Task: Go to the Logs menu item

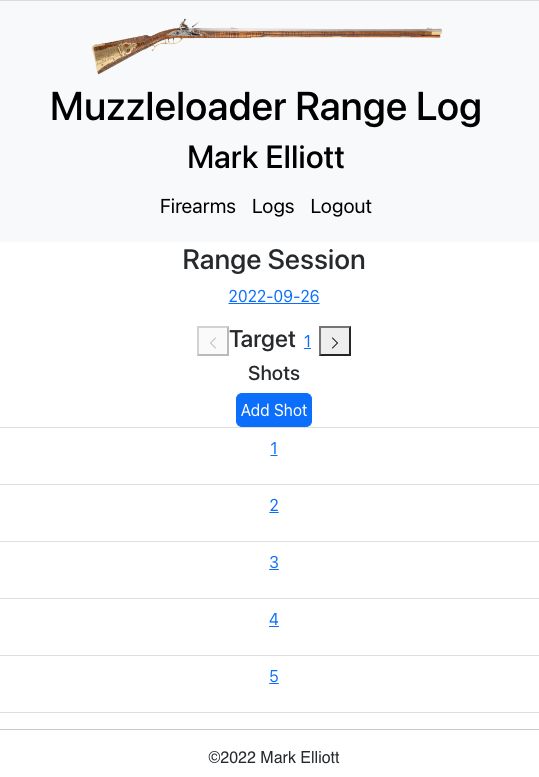Action: tap(273, 206)
